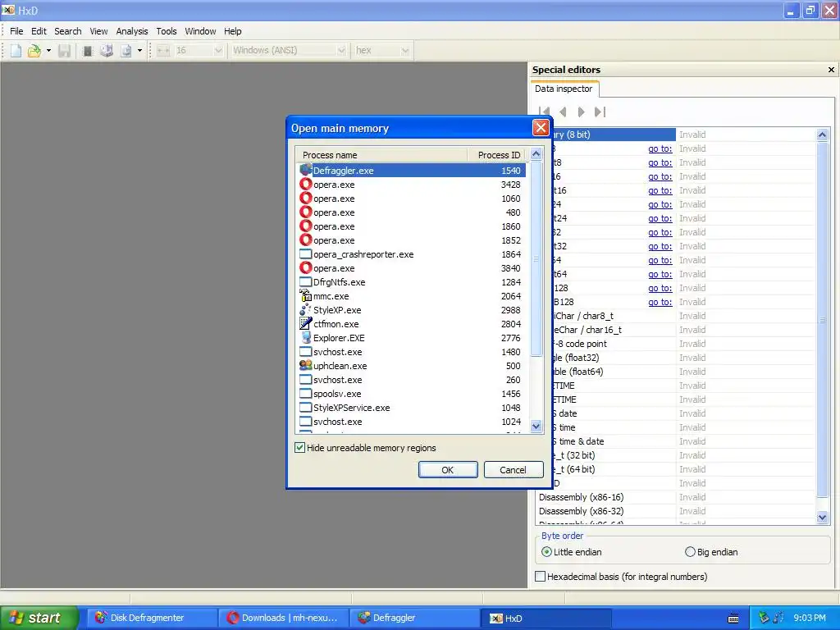Select svchost.exe with process ID 1480
The image size is (840, 630).
coord(412,351)
